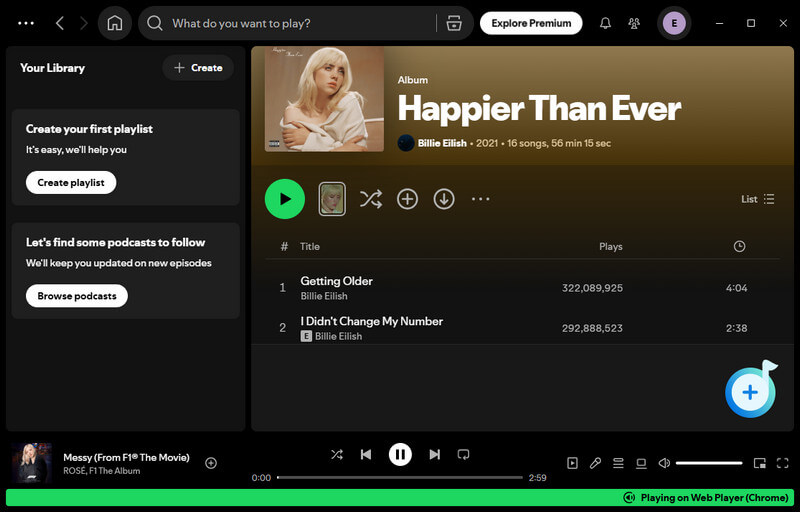Open the List view options dropdown
The image size is (800, 512).
[x=758, y=199]
